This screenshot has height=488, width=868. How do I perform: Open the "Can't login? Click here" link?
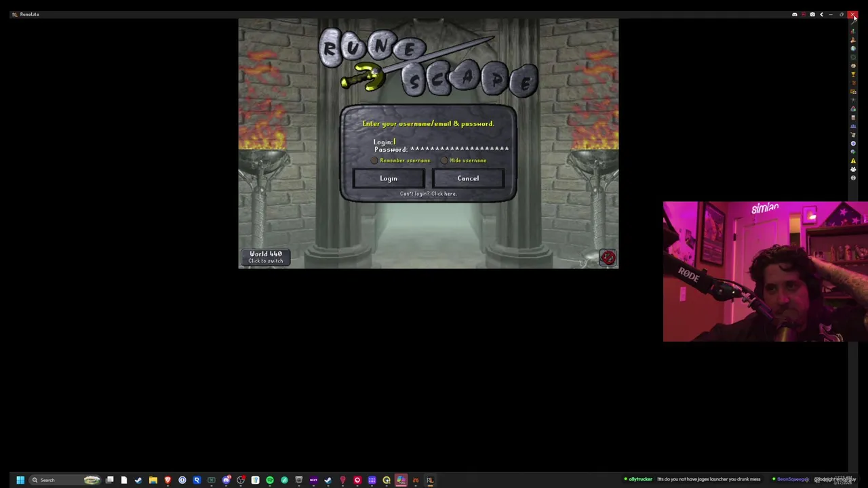[428, 194]
